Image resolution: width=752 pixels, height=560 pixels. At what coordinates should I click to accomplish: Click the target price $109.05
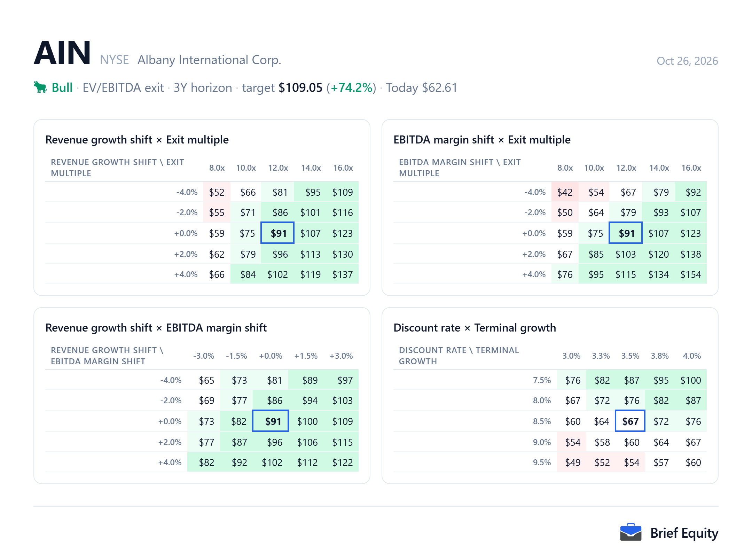point(300,87)
